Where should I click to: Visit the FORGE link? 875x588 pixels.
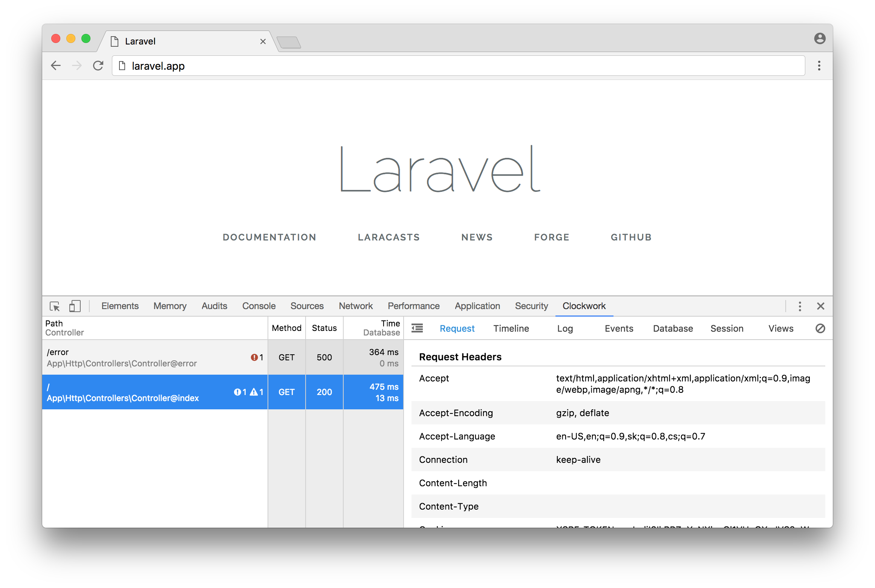(551, 237)
